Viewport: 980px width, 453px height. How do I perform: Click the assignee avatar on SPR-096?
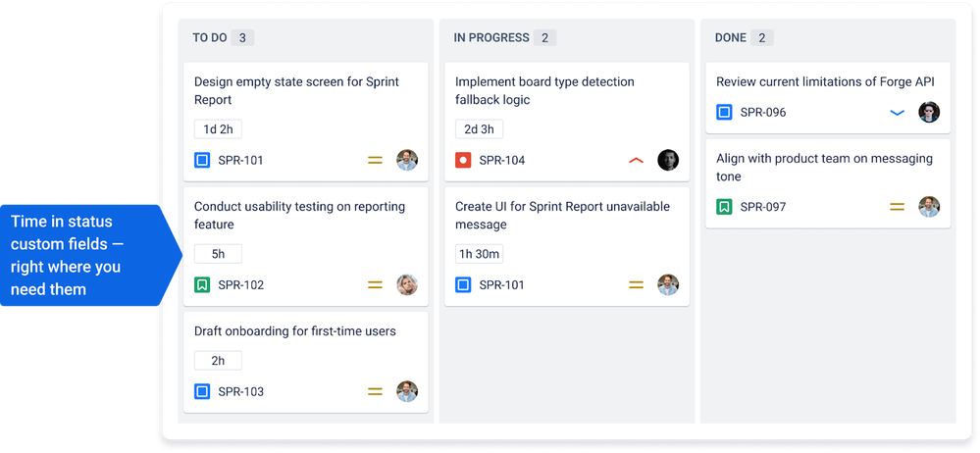pos(929,113)
